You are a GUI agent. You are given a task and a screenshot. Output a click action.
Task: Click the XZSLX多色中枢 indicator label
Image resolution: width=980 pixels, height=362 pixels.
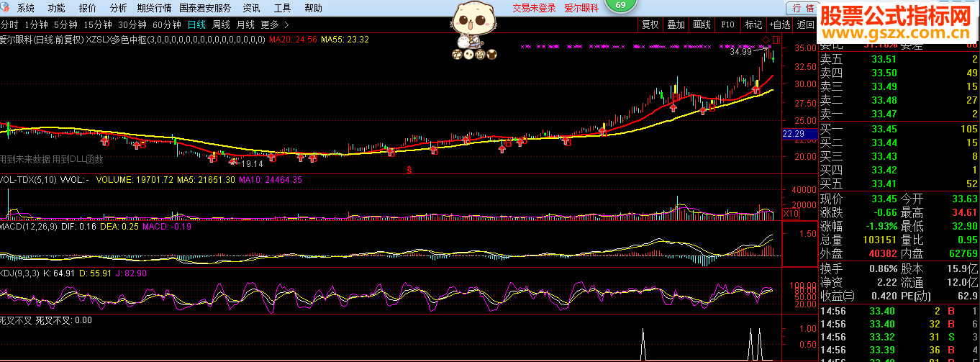pos(116,40)
